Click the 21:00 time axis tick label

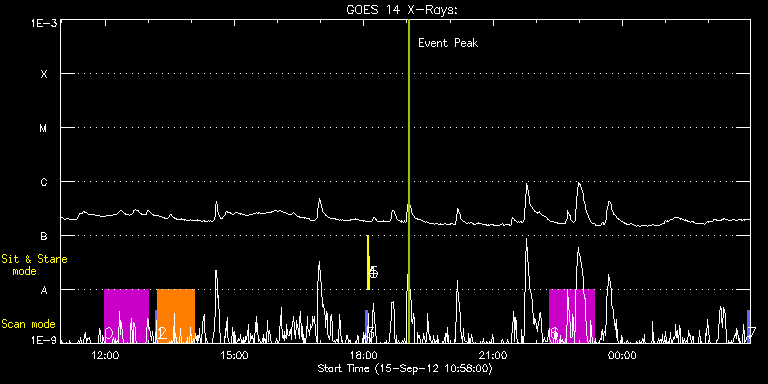point(493,355)
